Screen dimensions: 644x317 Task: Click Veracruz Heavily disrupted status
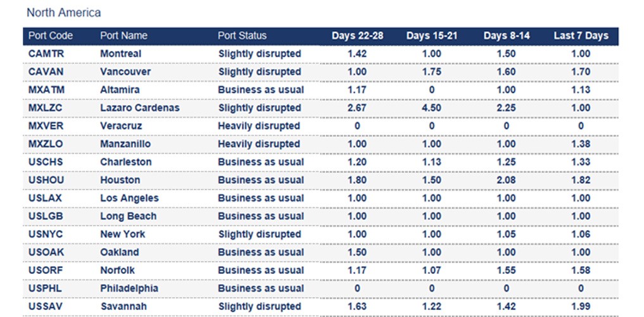259,126
